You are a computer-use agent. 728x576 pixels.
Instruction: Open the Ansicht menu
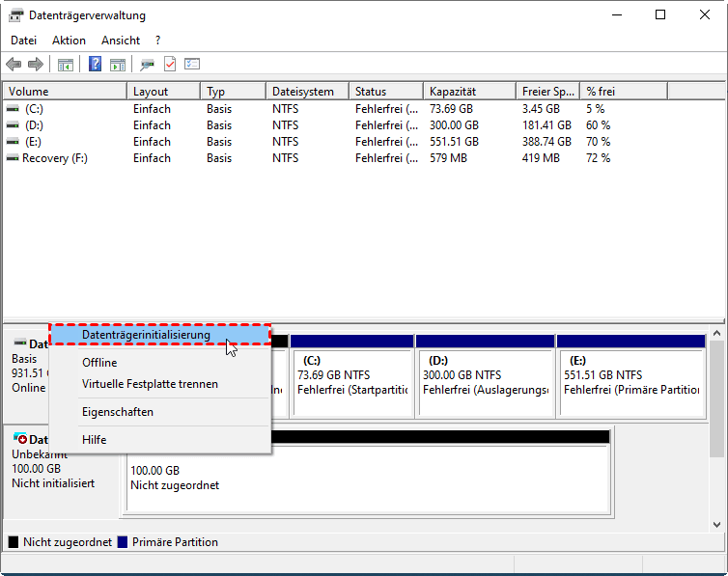point(121,41)
